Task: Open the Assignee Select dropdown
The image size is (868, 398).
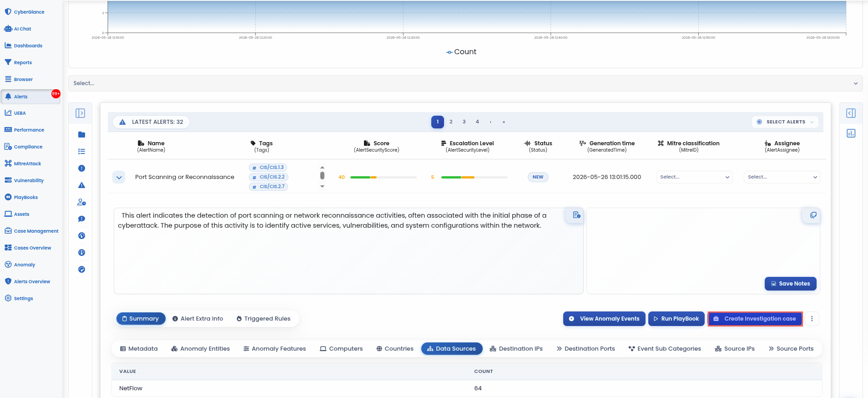Action: tap(782, 177)
